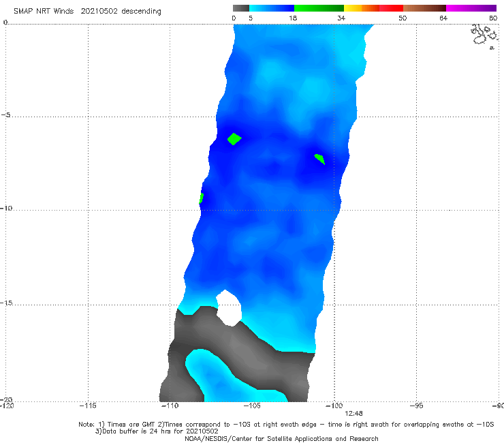This screenshot has width=504, height=443.
Task: Click the colorbar tick label '5'
Action: tap(251, 18)
